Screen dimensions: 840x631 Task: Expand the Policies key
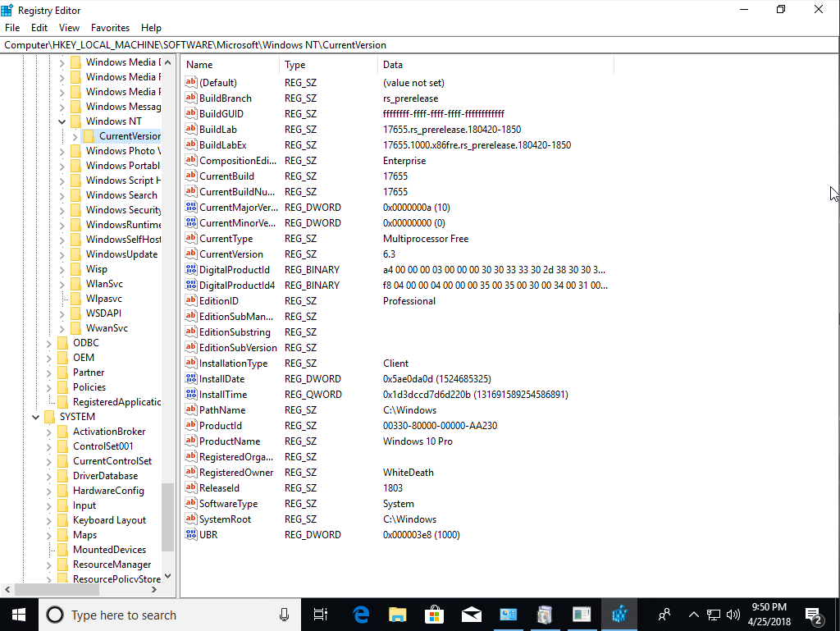(x=49, y=387)
